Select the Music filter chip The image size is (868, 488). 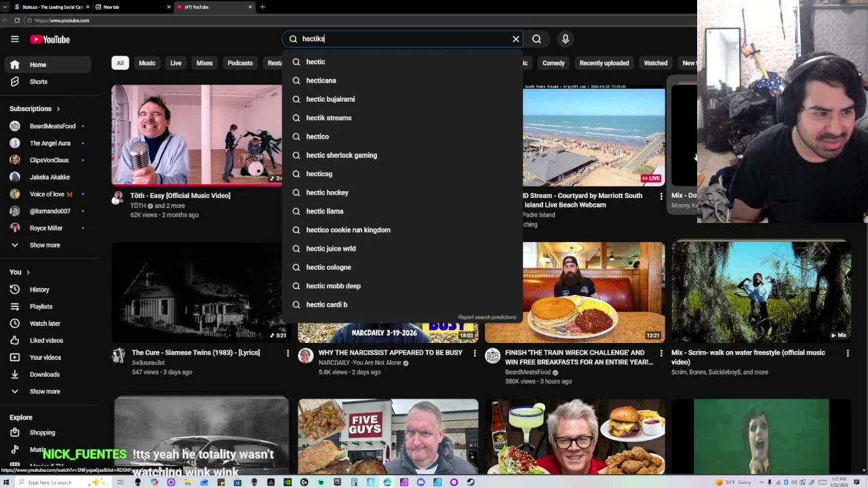[147, 63]
